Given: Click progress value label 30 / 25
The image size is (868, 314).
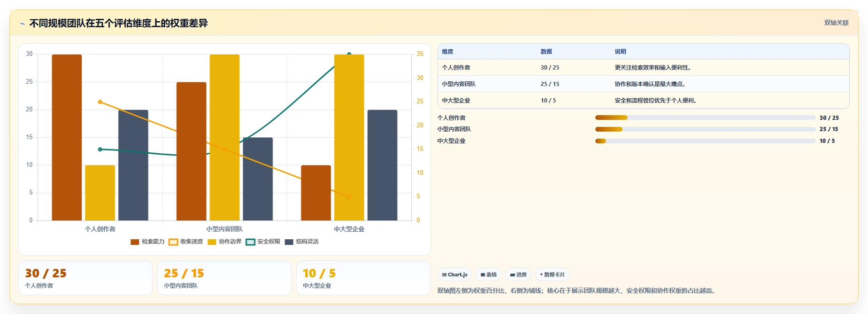Looking at the screenshot, I should (x=829, y=118).
